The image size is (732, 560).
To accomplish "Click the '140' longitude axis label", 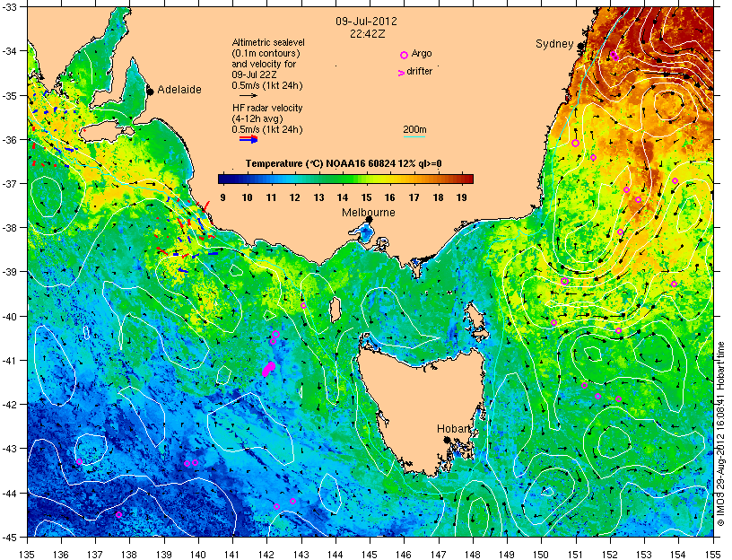I will 198,555.
